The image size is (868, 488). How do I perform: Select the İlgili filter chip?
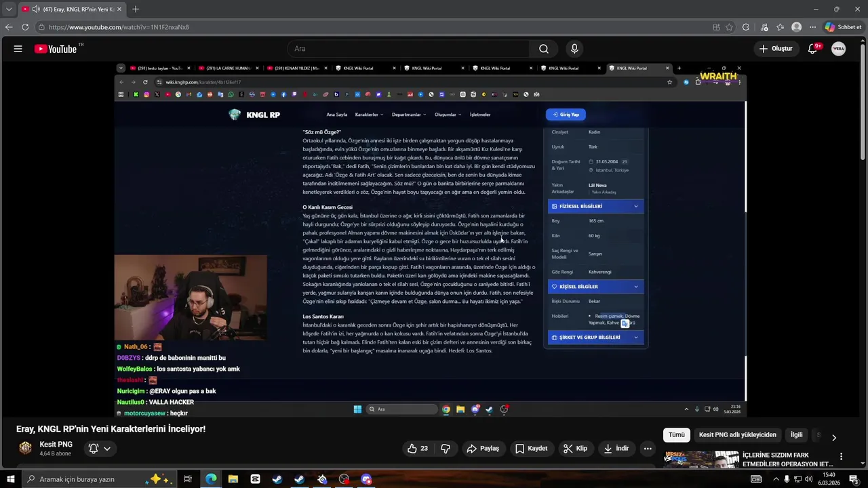[796, 435]
